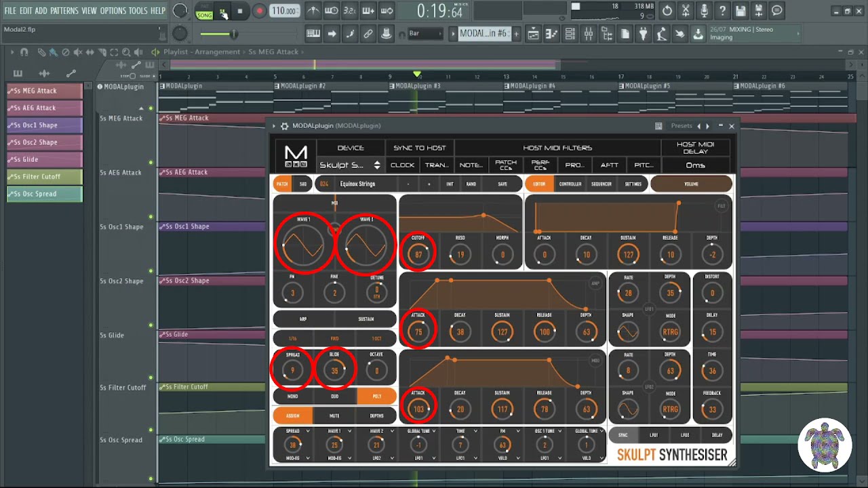Open the metronome toggle icon
This screenshot has height=488, width=868.
[313, 11]
